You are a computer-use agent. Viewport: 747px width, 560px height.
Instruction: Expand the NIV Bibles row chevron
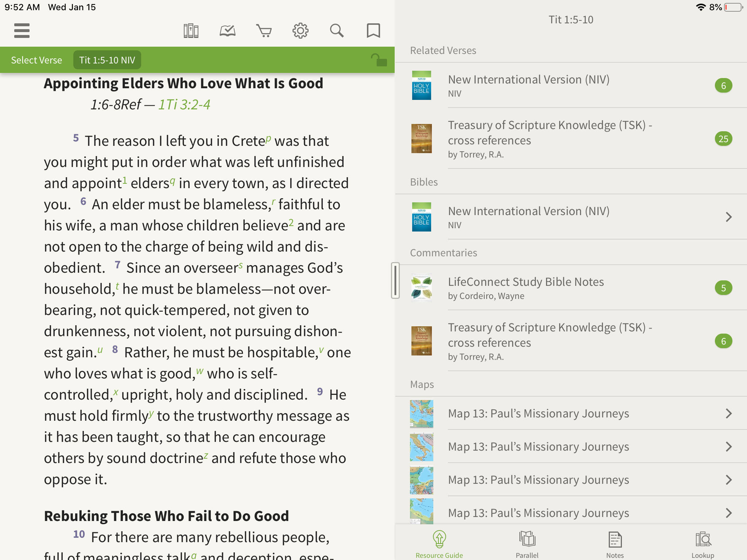coord(728,217)
